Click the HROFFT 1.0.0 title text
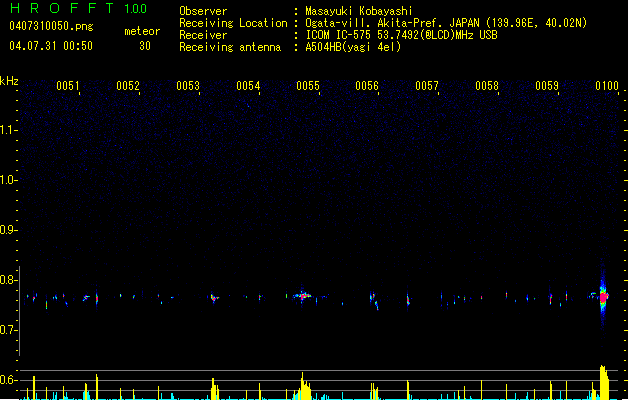This screenshot has height=400, width=629. [x=78, y=8]
